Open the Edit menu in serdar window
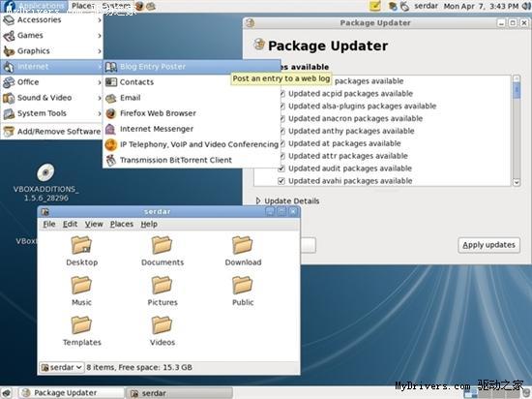Screen dimensions: 532x399 [x=71, y=224]
